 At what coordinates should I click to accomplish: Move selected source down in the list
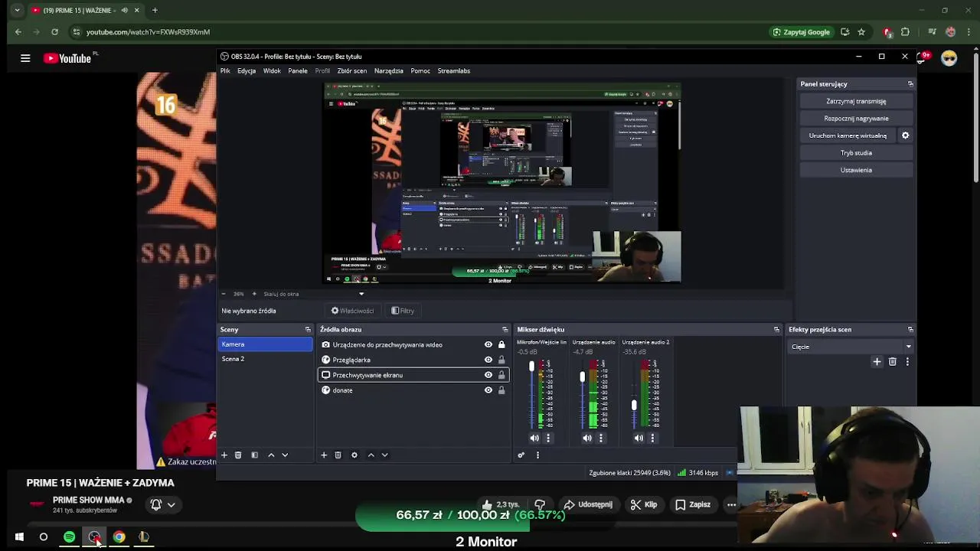click(x=385, y=455)
